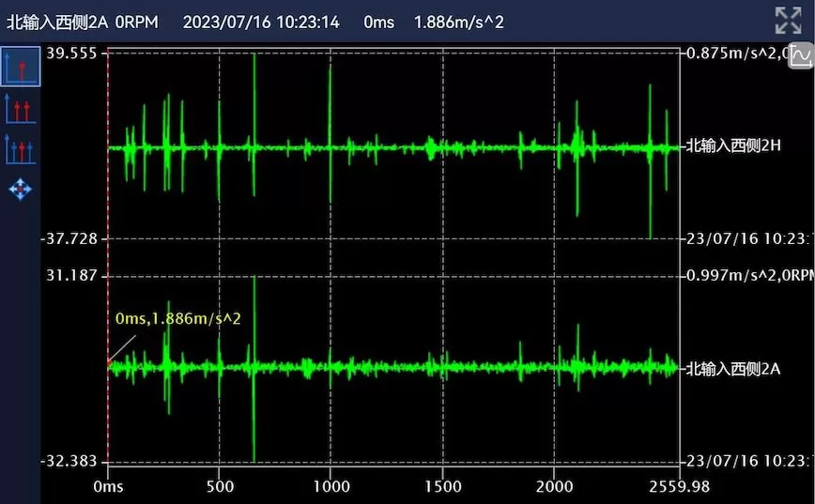Viewport: 815px width, 504px height.
Task: Click the 2023/07/16 10:23:14 timestamp in header
Action: (261, 22)
